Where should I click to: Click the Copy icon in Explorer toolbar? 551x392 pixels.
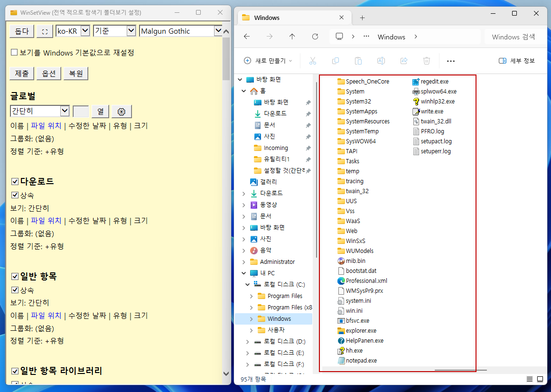336,61
